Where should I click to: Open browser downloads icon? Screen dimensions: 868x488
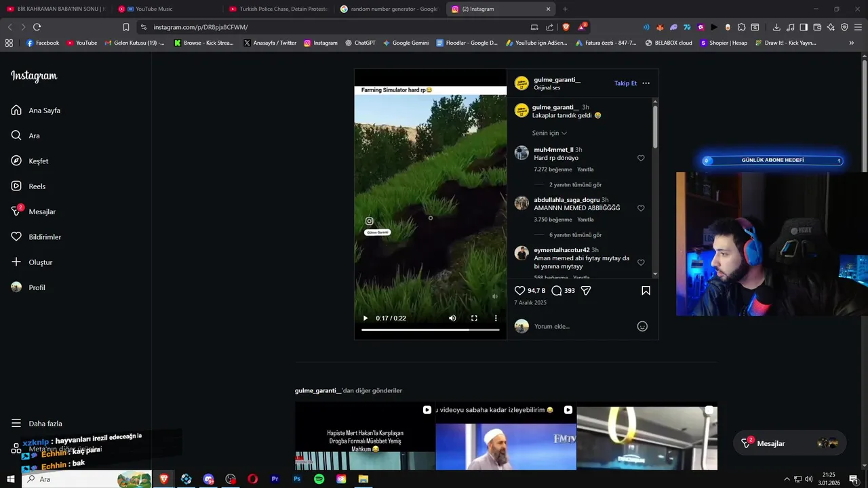click(776, 27)
